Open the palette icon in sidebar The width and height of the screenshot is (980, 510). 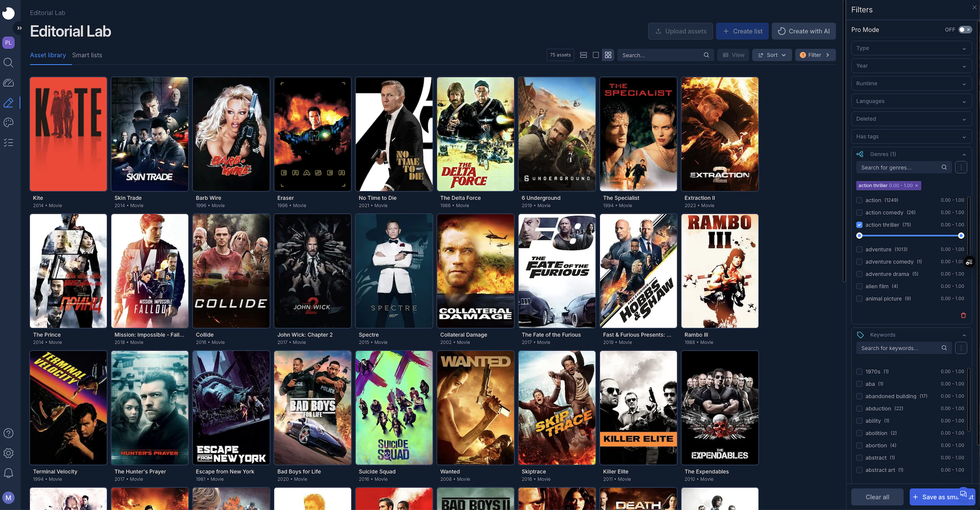tap(8, 122)
